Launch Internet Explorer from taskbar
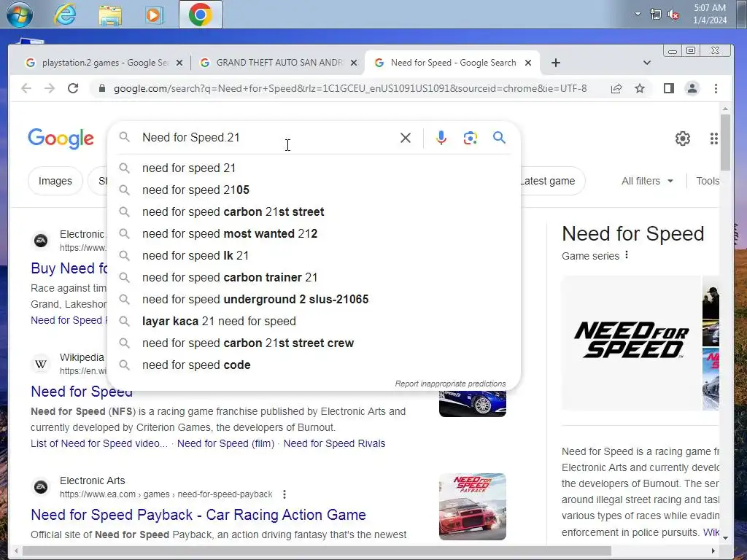 pyautogui.click(x=65, y=15)
